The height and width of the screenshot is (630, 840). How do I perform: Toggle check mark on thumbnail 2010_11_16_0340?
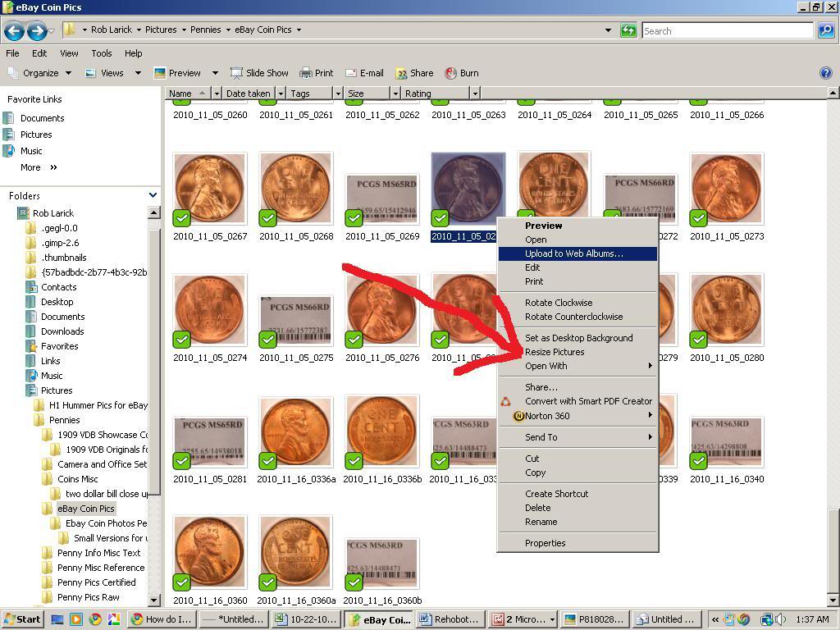click(699, 461)
